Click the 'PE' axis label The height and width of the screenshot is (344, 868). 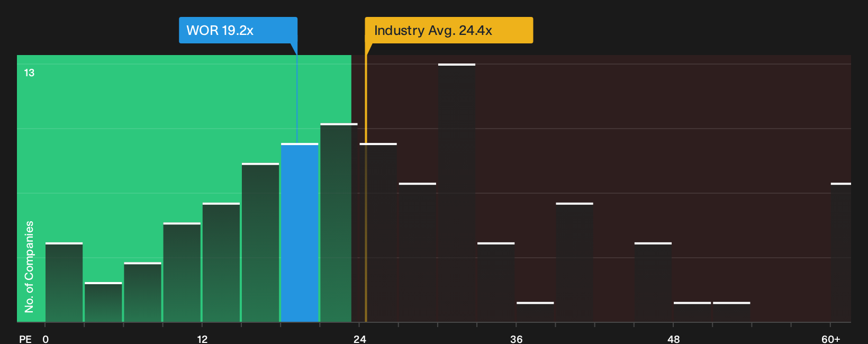(x=25, y=339)
